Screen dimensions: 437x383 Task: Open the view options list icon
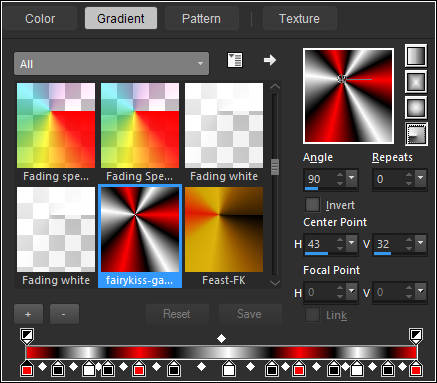(x=235, y=60)
